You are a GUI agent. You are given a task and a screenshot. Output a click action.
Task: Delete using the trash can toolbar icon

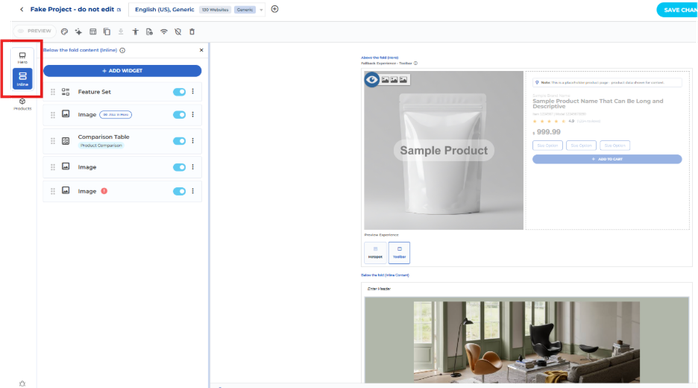coord(192,32)
